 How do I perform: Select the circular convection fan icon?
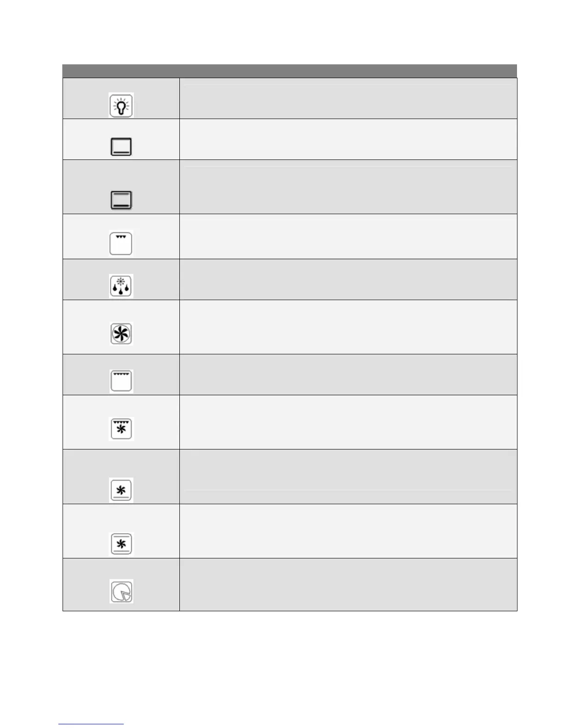(x=121, y=334)
